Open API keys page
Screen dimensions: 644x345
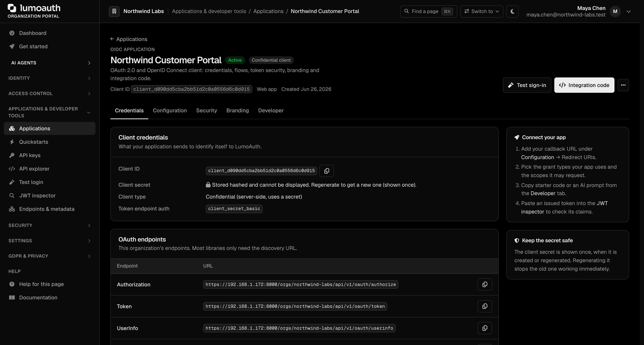click(x=49, y=155)
